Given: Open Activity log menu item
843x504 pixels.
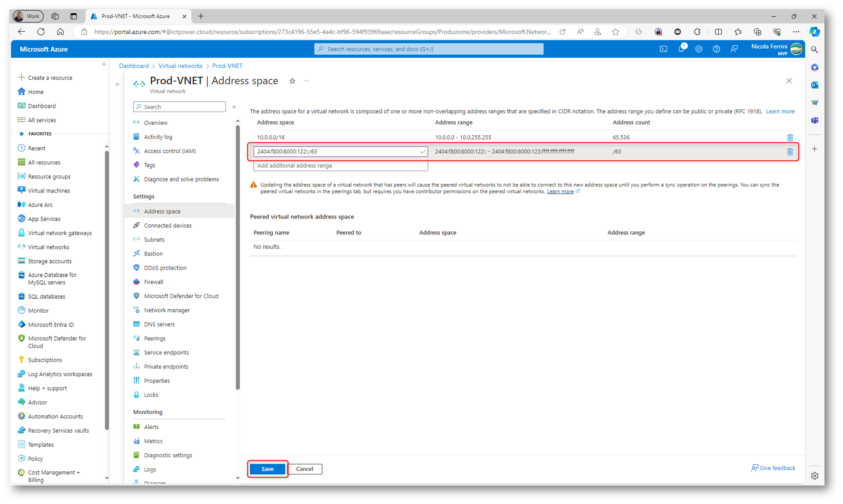Looking at the screenshot, I should [x=158, y=137].
